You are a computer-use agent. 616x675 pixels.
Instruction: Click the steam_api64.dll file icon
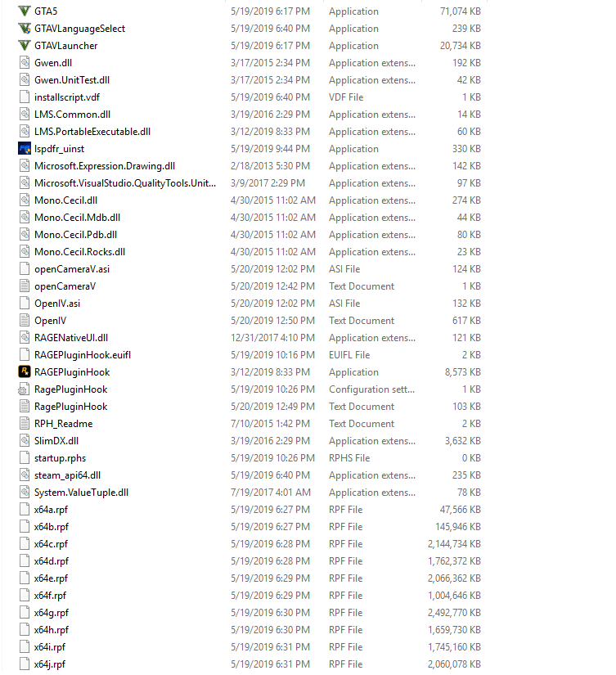[x=25, y=475]
